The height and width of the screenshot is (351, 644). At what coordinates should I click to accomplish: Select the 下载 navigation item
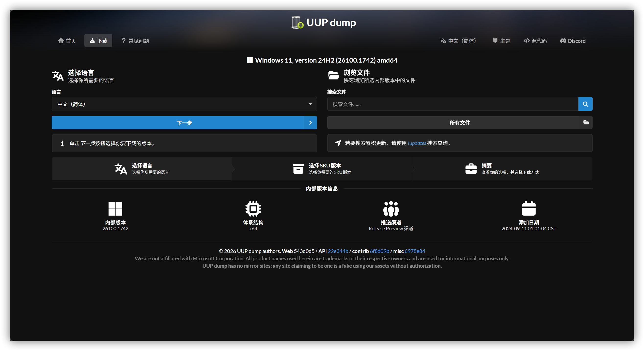[x=98, y=41]
